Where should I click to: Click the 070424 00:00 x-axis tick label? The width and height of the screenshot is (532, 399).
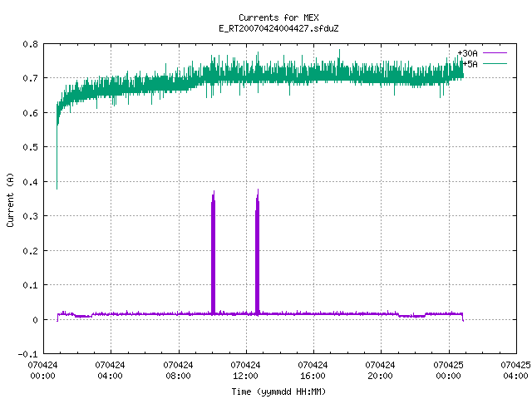pos(42,371)
